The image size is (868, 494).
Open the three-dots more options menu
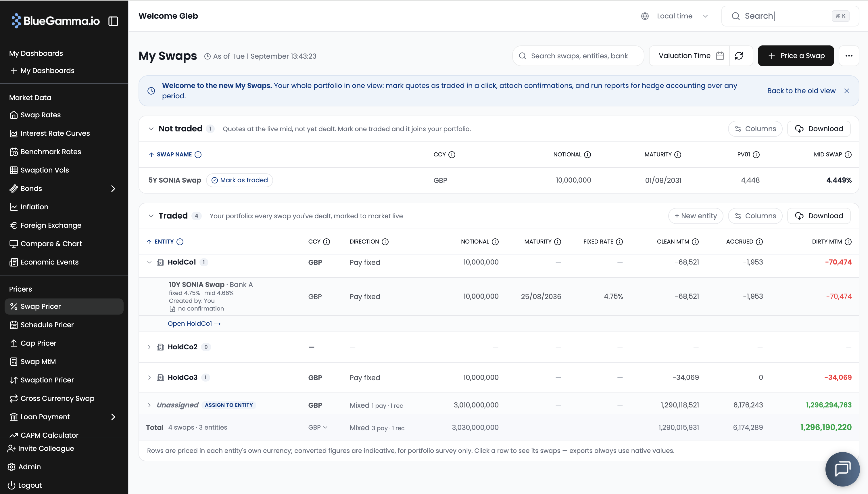pyautogui.click(x=849, y=56)
